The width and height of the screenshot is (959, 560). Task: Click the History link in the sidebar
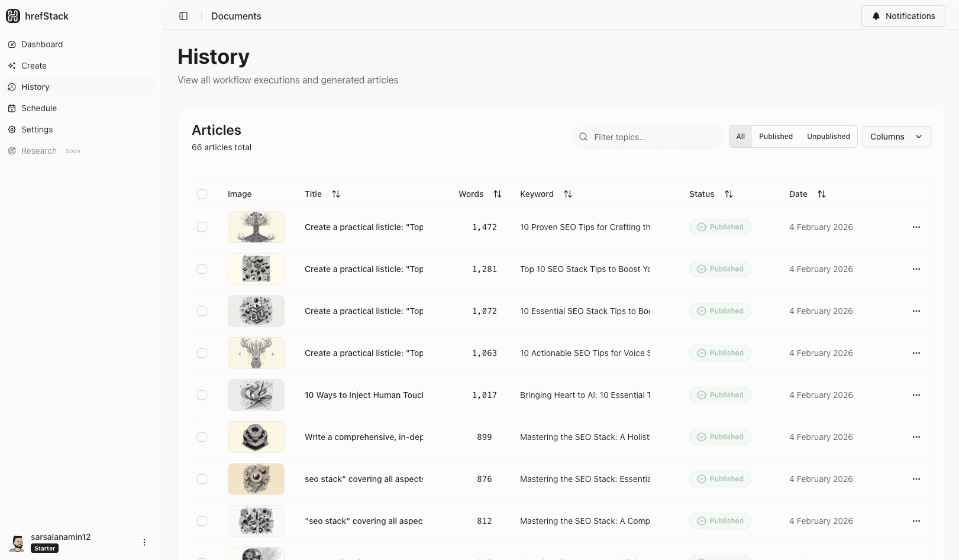[35, 87]
